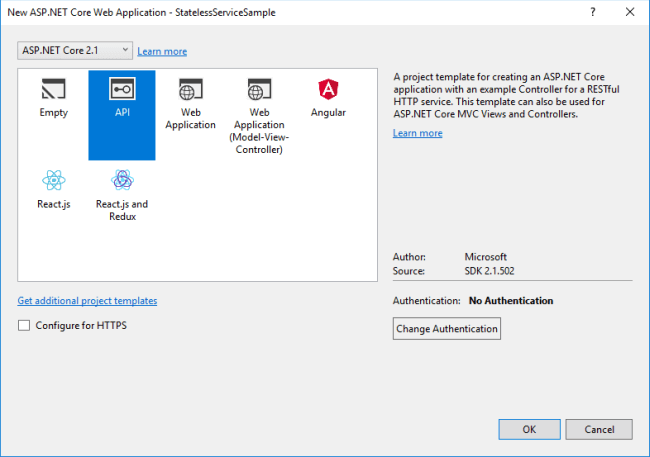
Task: Click the Change Authentication button
Action: [x=447, y=329]
